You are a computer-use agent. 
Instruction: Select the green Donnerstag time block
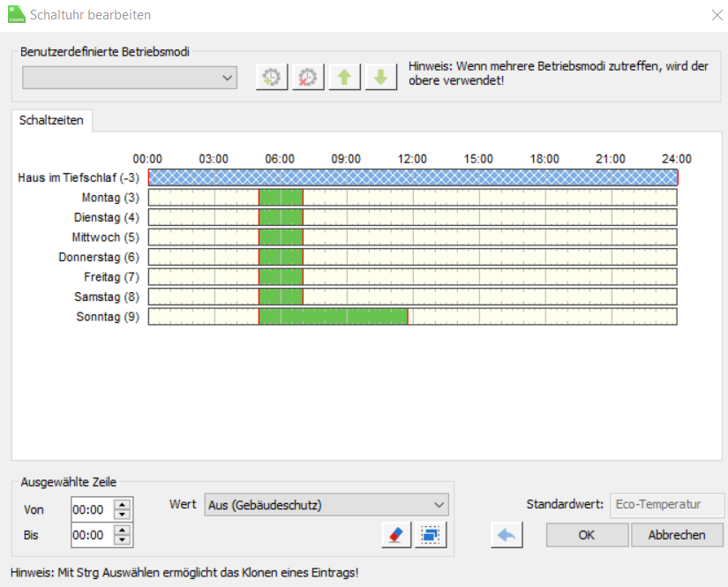[x=281, y=257]
